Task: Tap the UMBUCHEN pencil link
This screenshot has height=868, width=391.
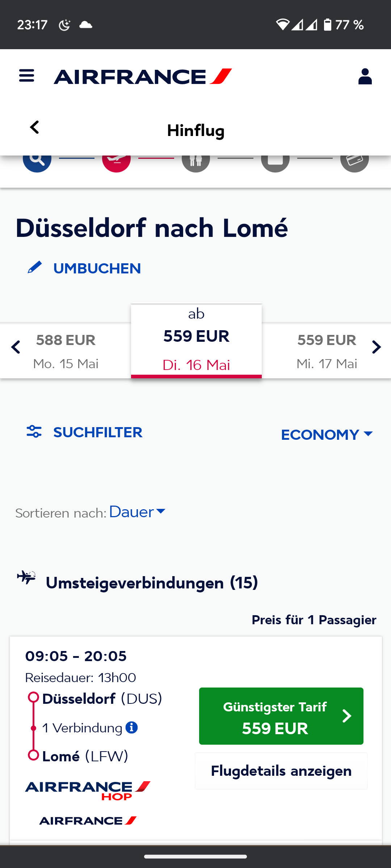Action: tap(84, 268)
